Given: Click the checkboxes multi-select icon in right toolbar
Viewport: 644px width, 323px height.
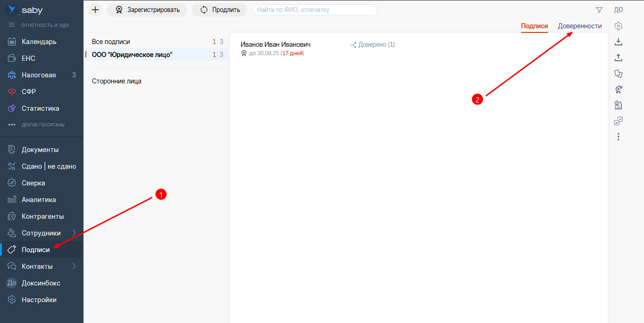Looking at the screenshot, I should tap(618, 121).
